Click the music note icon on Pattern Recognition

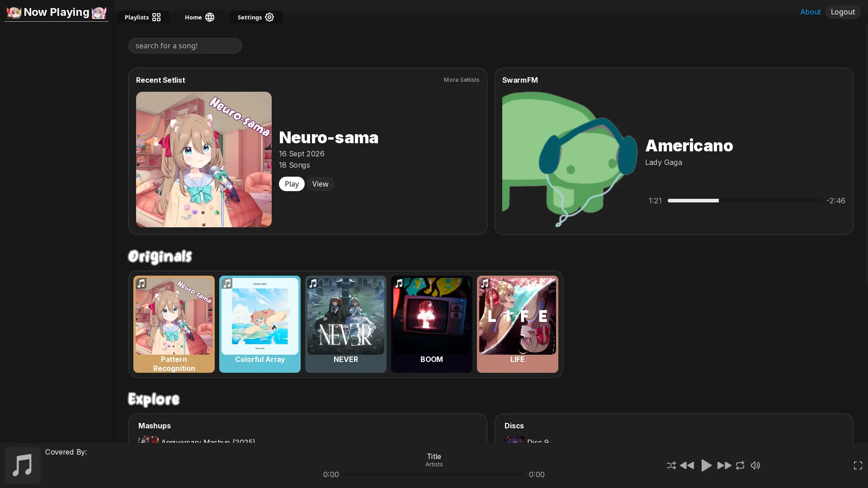click(x=141, y=283)
